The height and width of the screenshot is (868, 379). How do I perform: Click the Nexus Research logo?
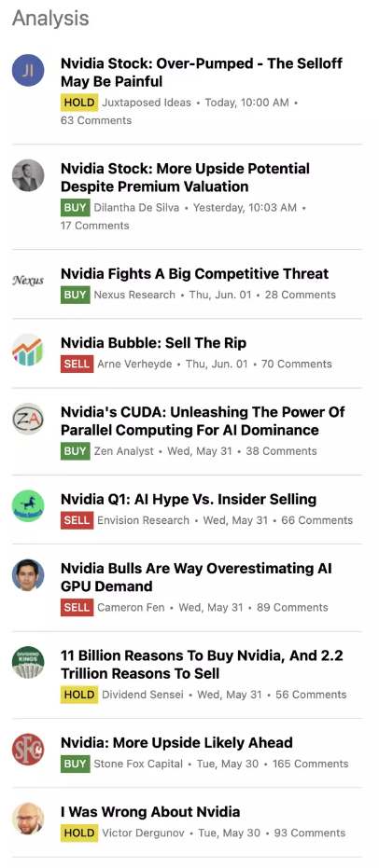pyautogui.click(x=28, y=281)
